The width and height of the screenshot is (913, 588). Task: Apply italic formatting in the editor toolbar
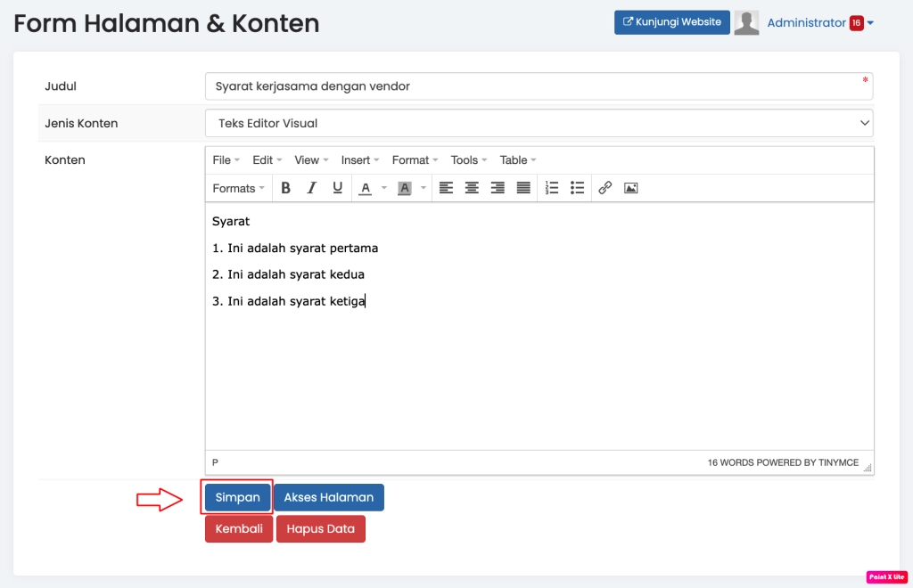point(312,188)
